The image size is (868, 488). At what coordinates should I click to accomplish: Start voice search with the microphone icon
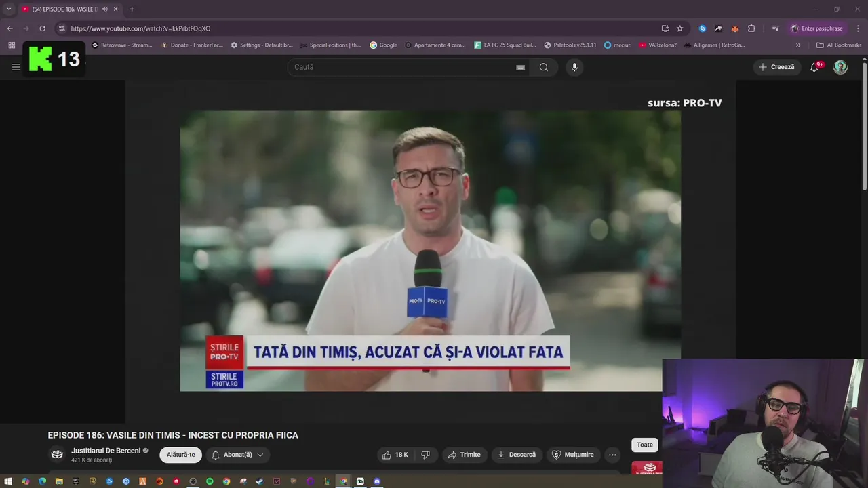coord(574,67)
